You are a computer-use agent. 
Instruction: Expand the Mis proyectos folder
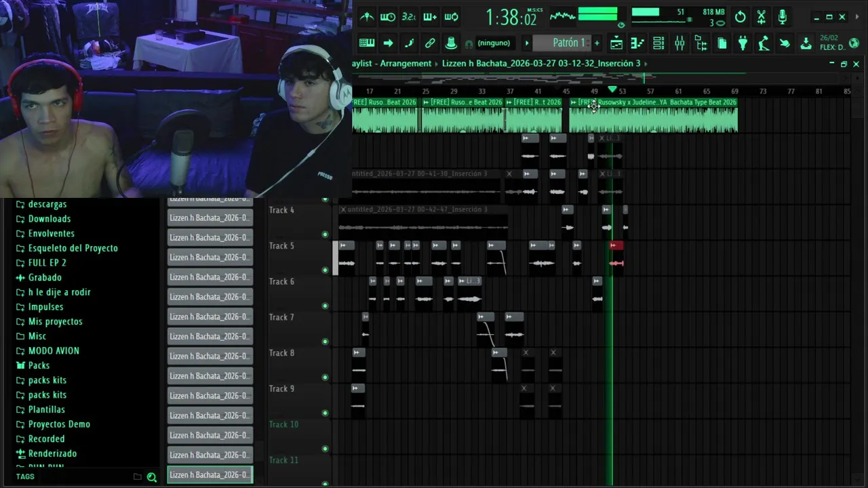49,321
